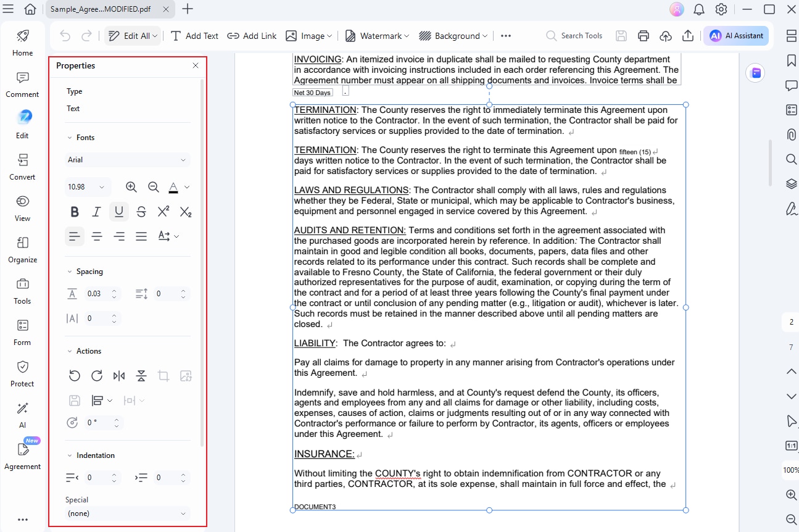Click the Image button

[x=308, y=36]
